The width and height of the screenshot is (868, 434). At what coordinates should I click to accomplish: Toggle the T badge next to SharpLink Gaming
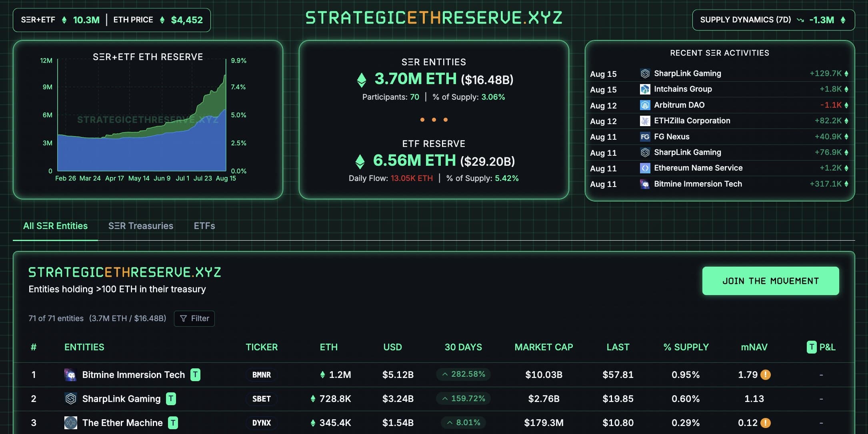click(171, 399)
